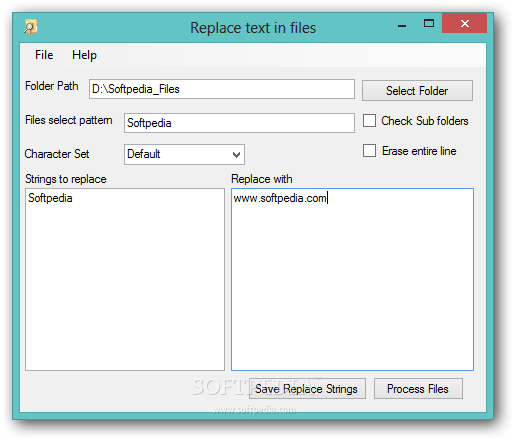Open the File menu

[44, 55]
